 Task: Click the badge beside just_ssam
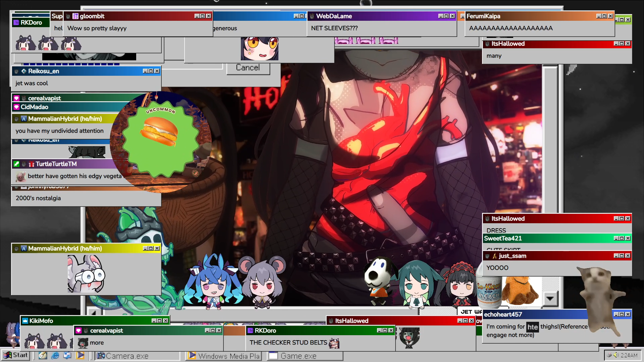(x=495, y=256)
